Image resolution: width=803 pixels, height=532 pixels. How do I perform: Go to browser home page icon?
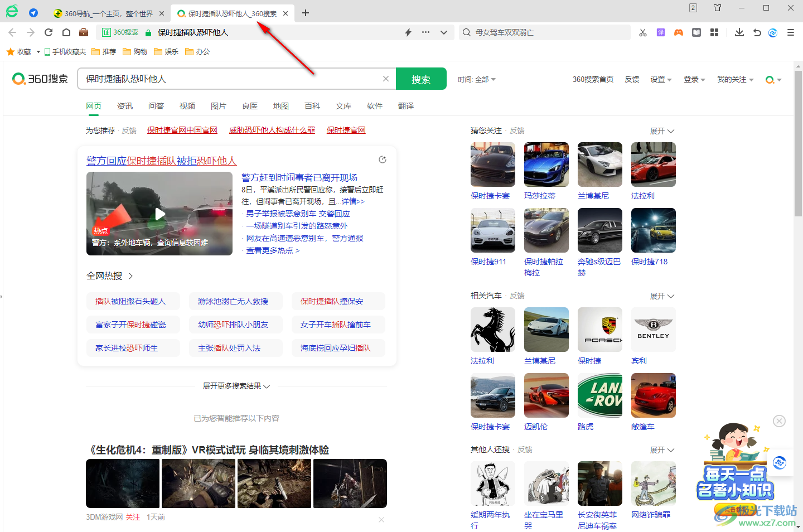pyautogui.click(x=66, y=32)
